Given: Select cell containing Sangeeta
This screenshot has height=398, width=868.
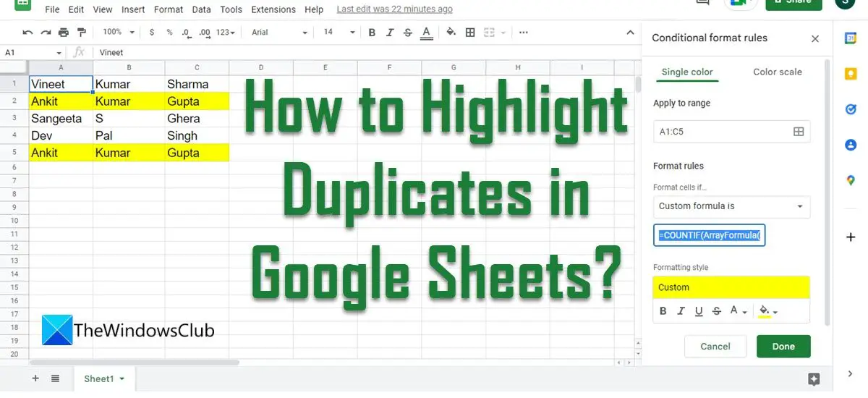Looking at the screenshot, I should [x=61, y=119].
